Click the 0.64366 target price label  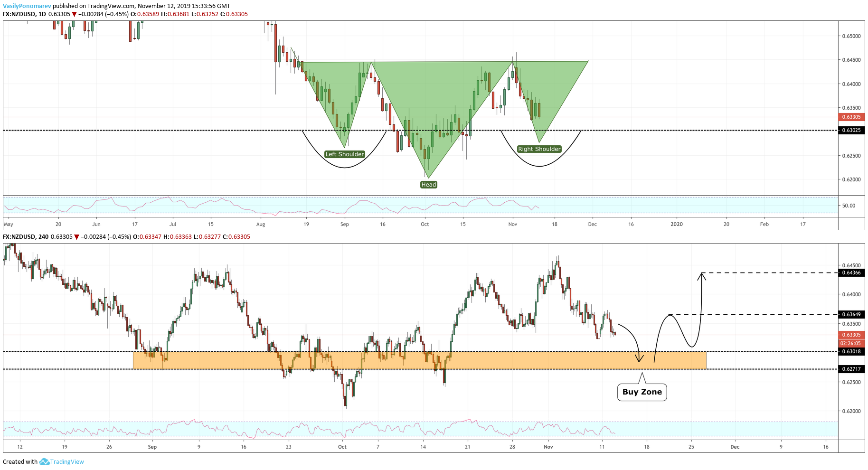click(x=851, y=273)
